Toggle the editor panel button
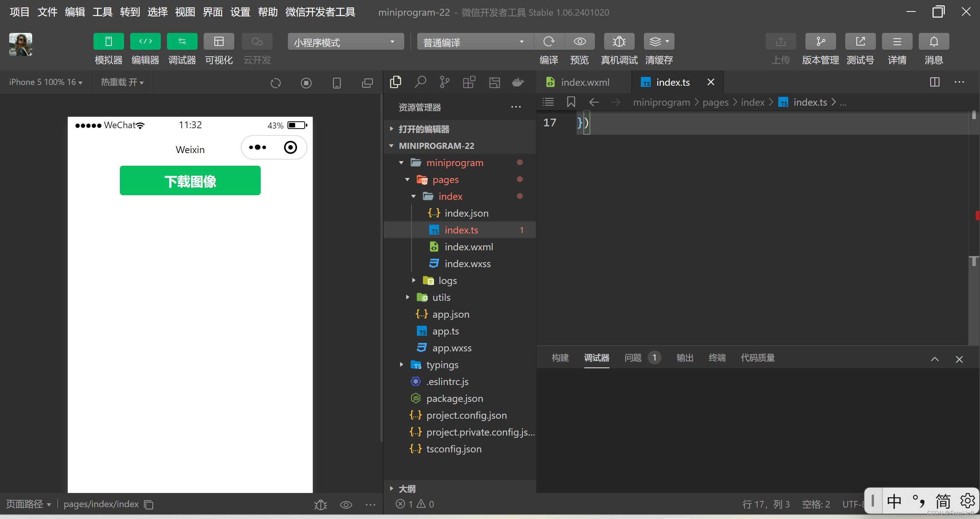 tap(145, 41)
